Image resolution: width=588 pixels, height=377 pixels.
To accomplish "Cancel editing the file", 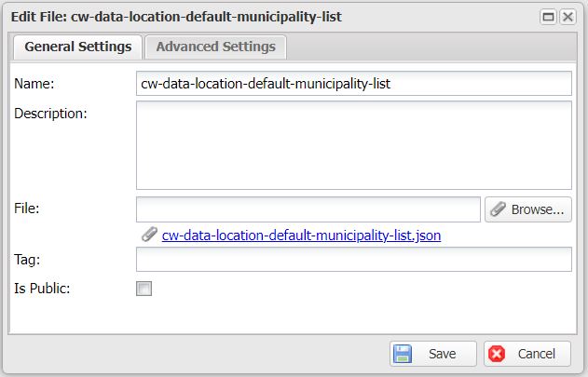I will 526,354.
